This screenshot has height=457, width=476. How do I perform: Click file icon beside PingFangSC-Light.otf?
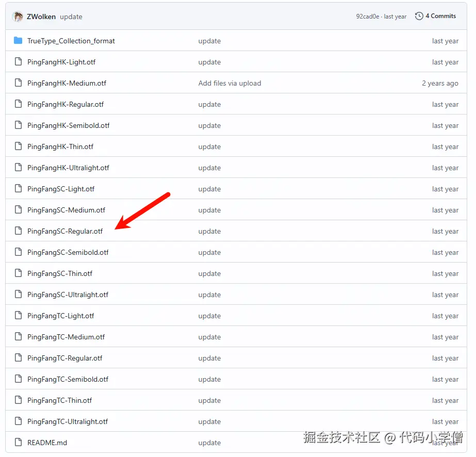18,189
